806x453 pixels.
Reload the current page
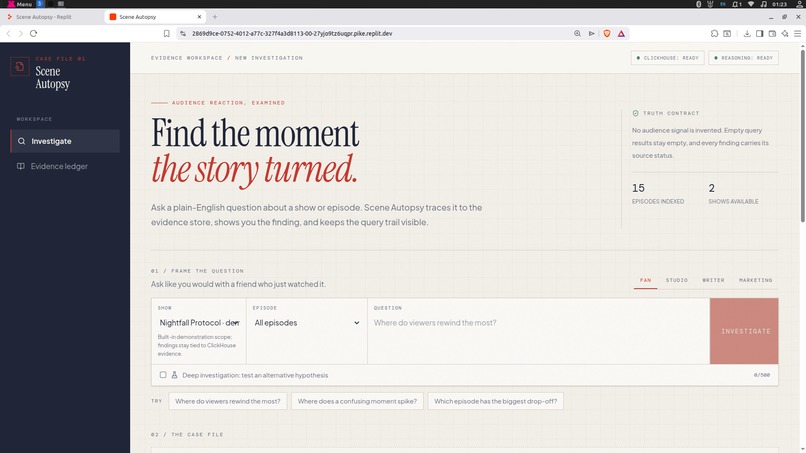coord(33,33)
